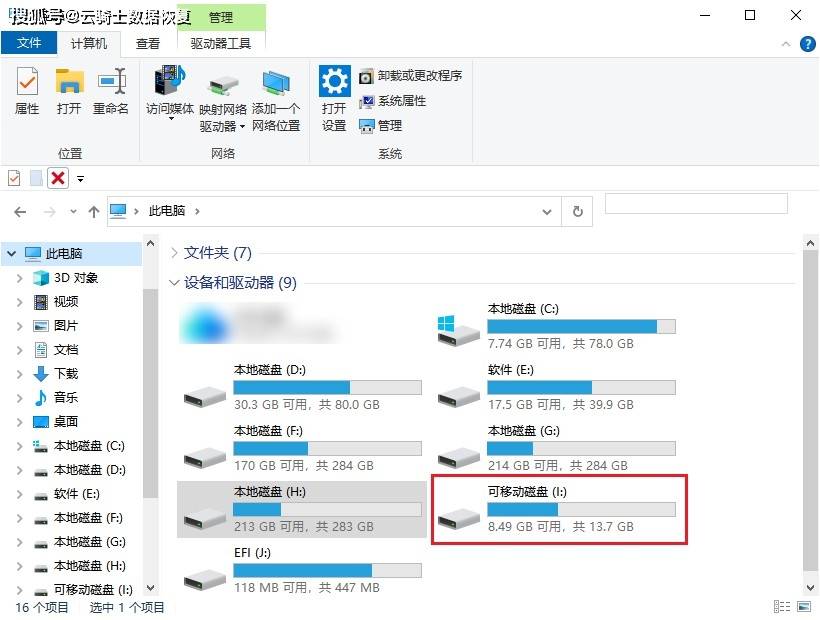The image size is (820, 620).
Task: Click 此电脑 in the address bar
Action: point(167,211)
